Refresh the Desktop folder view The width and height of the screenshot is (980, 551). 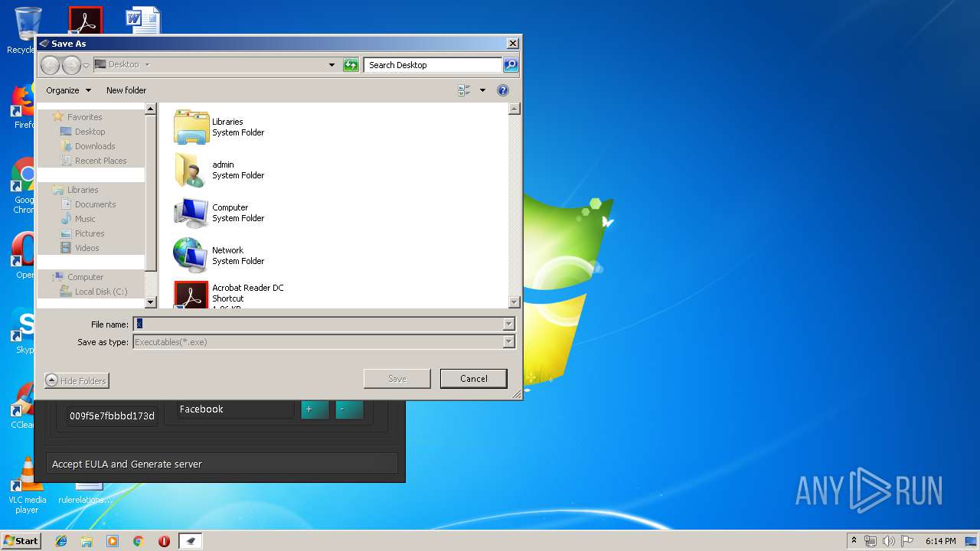click(351, 65)
